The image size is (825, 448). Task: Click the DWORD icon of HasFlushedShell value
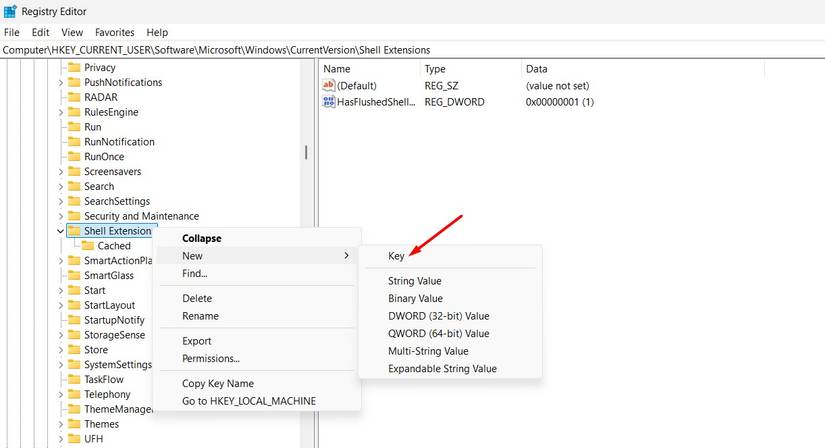329,102
